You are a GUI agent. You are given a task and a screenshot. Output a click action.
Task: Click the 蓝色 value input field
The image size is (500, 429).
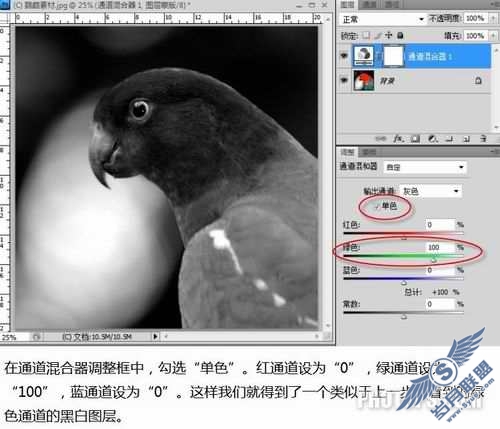440,270
